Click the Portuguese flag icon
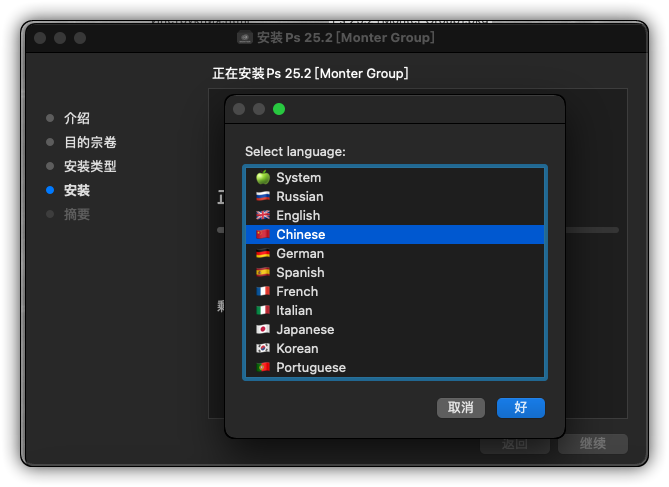Image resolution: width=669 pixels, height=487 pixels. pyautogui.click(x=263, y=367)
